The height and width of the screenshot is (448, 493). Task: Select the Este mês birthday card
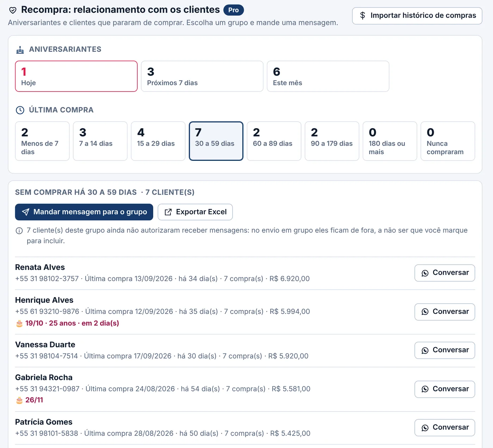pos(328,76)
